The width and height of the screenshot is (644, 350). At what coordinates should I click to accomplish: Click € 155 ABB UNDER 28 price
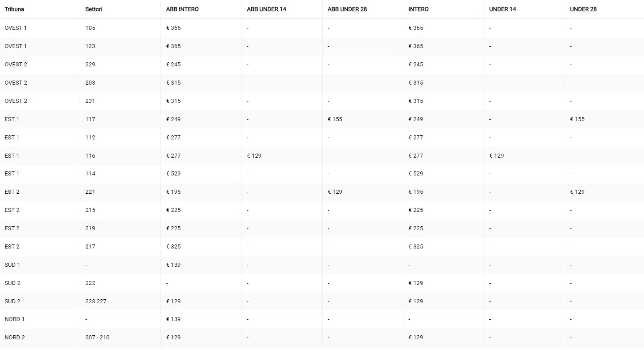335,119
